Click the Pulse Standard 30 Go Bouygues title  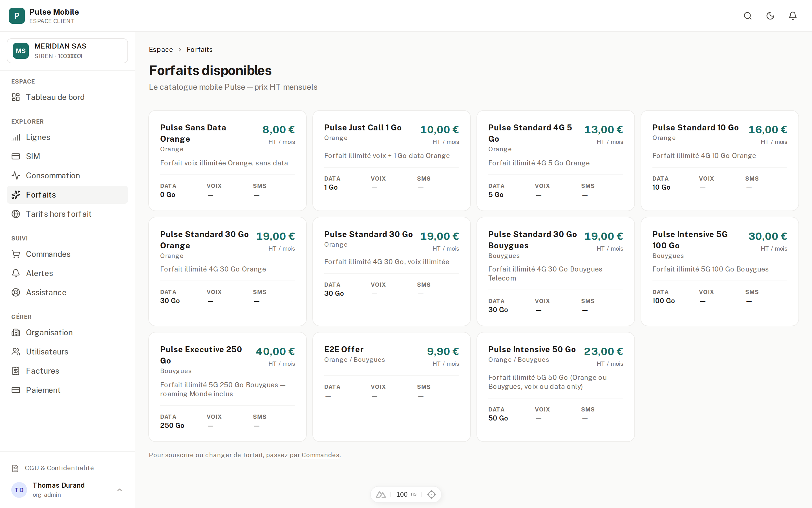coord(532,240)
